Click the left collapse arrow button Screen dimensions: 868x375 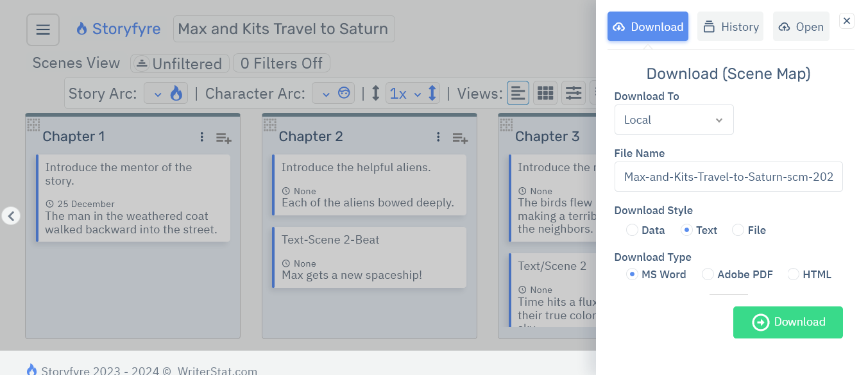[11, 216]
